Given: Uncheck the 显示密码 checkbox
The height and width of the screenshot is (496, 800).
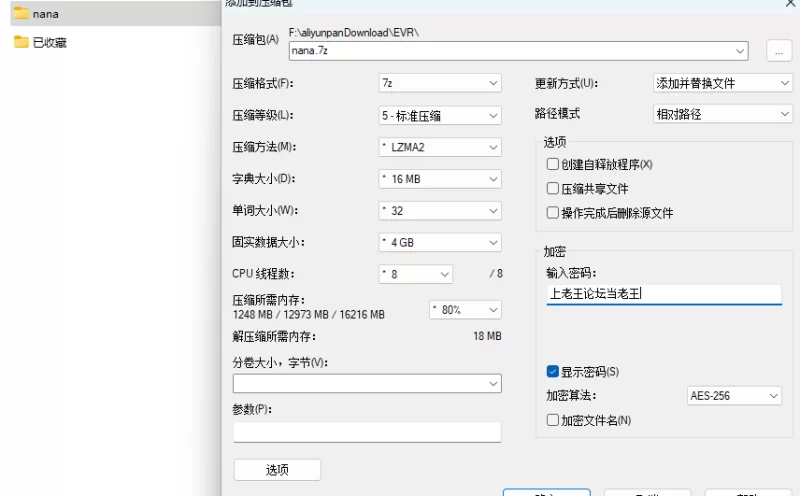Looking at the screenshot, I should pyautogui.click(x=553, y=372).
